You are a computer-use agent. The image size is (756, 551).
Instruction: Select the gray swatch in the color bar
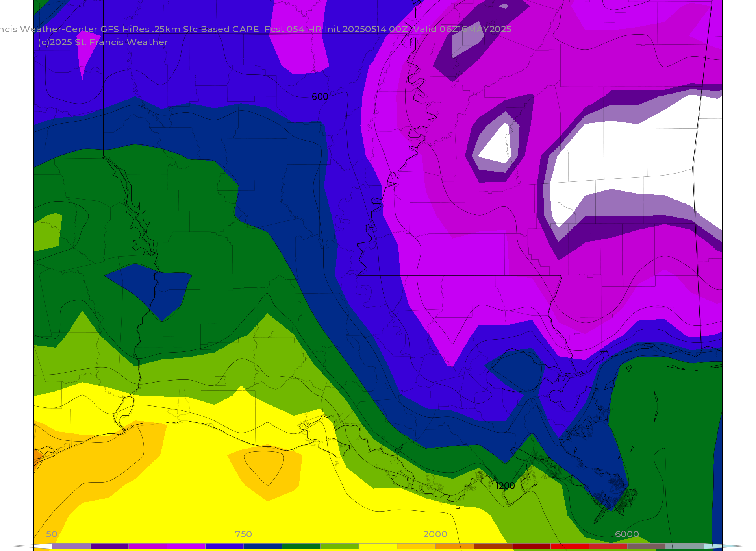pyautogui.click(x=685, y=546)
